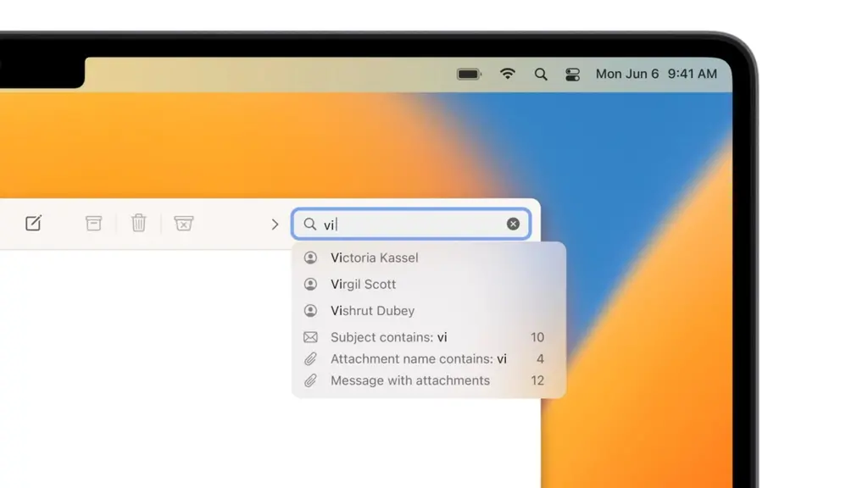The width and height of the screenshot is (868, 488).
Task: Choose 'Message with attachments' suggestion
Action: coord(428,380)
